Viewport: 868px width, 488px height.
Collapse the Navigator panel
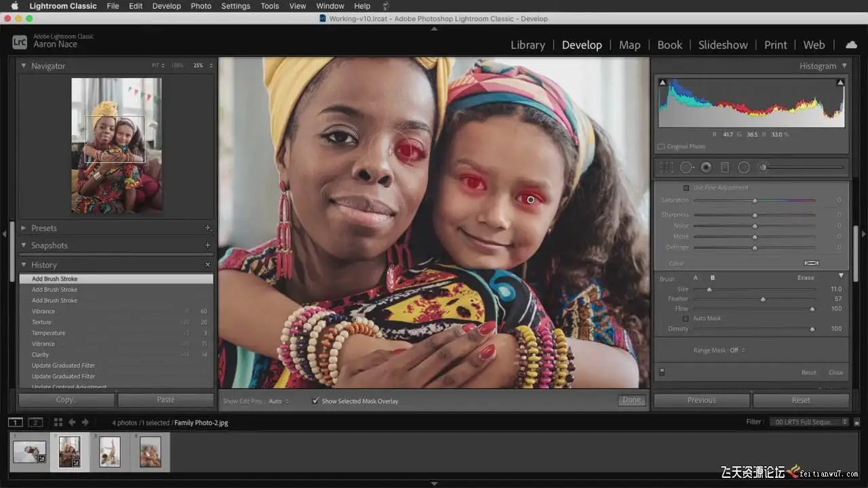[x=24, y=66]
